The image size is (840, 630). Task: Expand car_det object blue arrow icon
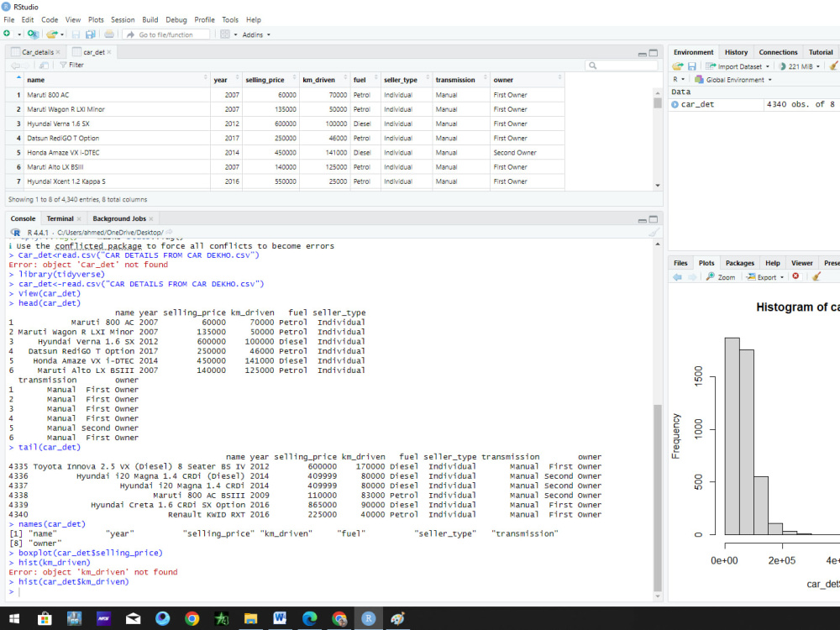pos(675,104)
